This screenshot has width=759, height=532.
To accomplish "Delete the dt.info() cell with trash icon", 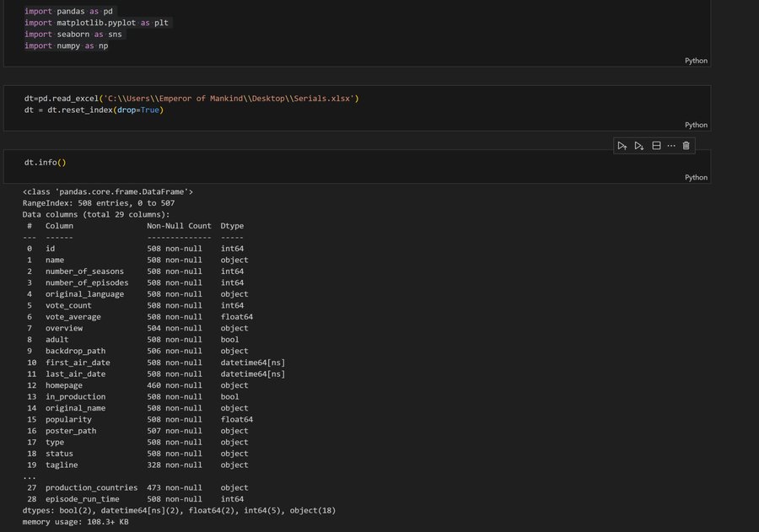I will (x=686, y=146).
